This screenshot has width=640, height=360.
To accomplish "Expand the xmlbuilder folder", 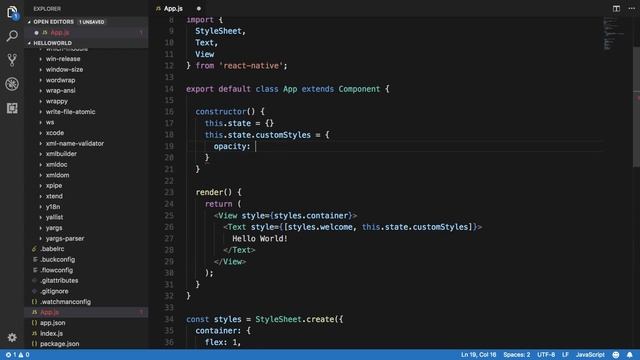I will coord(61,154).
